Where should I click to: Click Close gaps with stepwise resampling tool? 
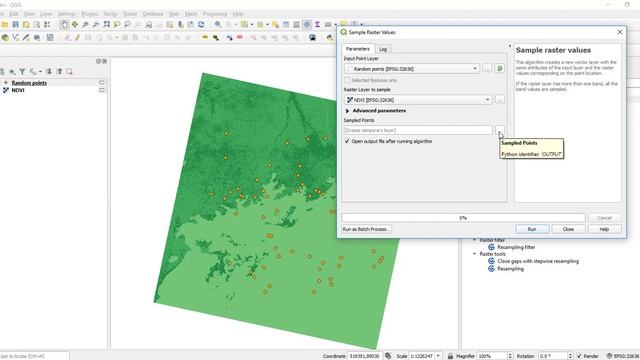click(x=538, y=261)
